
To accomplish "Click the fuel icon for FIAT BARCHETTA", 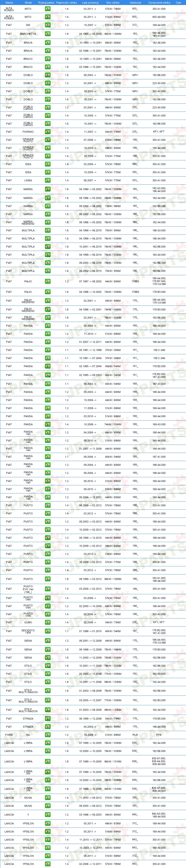I will [48, 34].
